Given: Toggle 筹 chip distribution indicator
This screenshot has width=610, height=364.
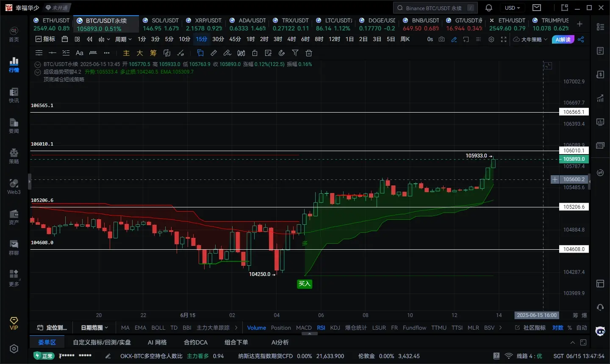Looking at the screenshot, I should coord(153,53).
